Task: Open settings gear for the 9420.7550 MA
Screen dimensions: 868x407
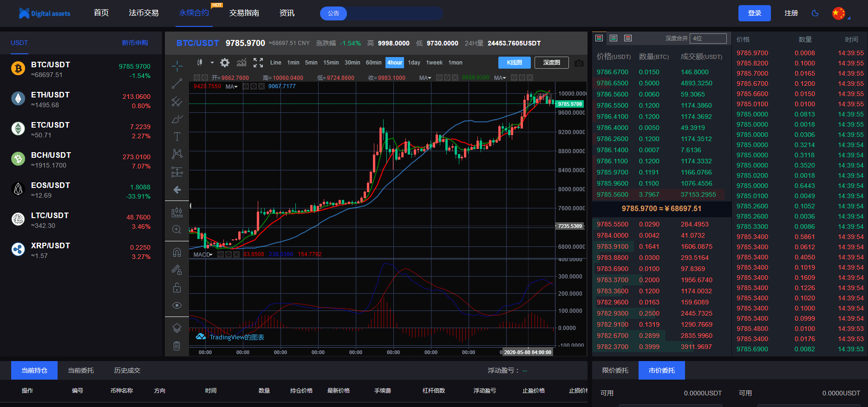Action: [x=254, y=86]
